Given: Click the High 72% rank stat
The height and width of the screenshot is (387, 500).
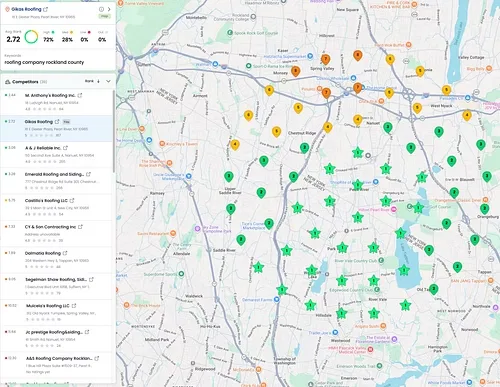Looking at the screenshot, I should (x=48, y=37).
